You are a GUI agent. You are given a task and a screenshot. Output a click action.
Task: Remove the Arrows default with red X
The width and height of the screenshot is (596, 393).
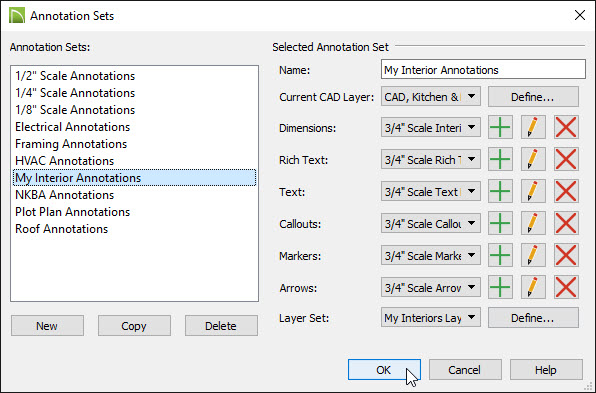pyautogui.click(x=566, y=287)
